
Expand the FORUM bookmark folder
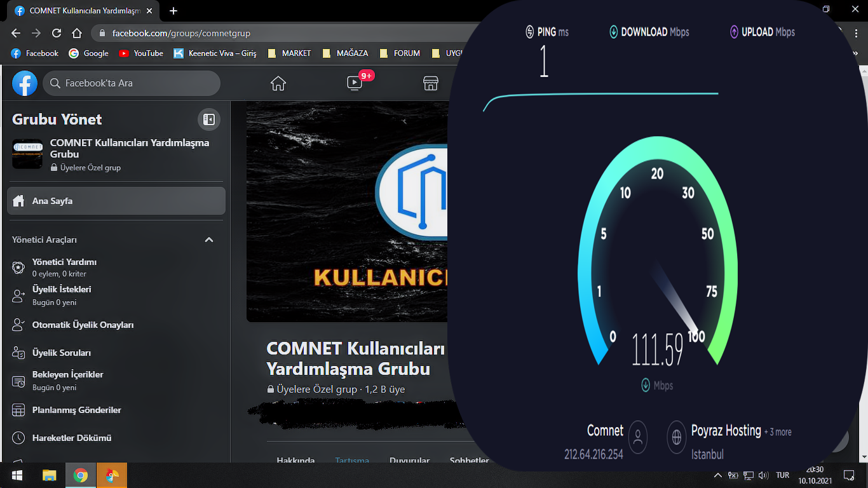pyautogui.click(x=399, y=53)
